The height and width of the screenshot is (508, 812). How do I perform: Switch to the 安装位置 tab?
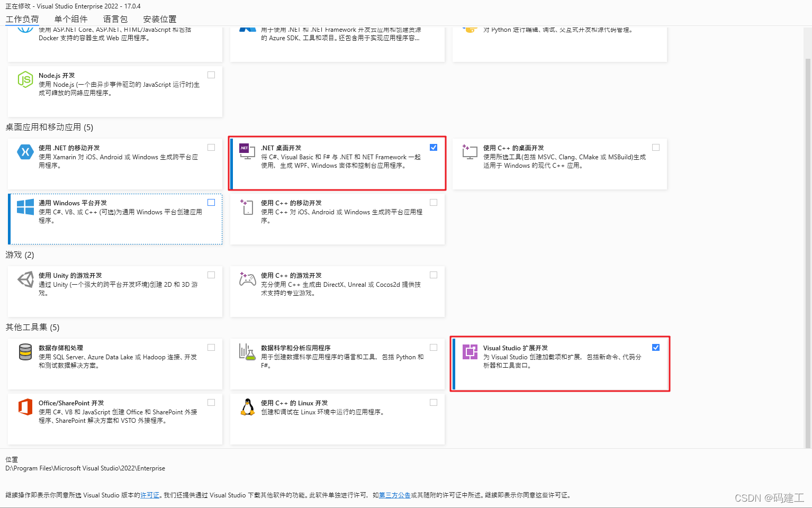point(160,19)
